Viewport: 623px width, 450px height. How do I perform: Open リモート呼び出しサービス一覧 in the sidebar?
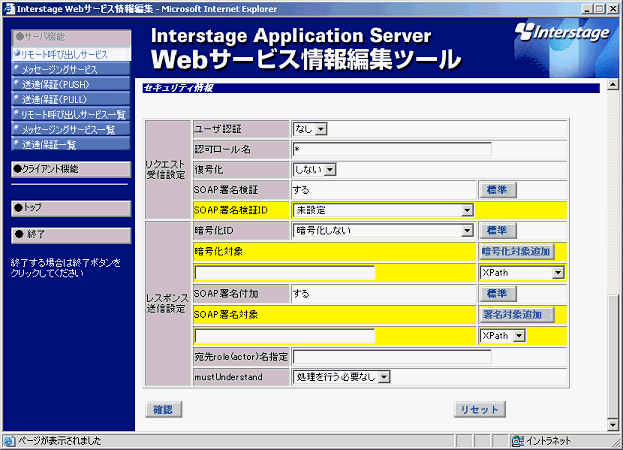pyautogui.click(x=71, y=114)
